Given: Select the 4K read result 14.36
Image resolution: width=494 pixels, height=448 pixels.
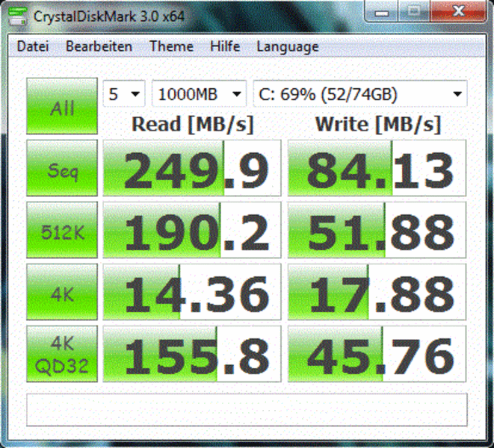Looking at the screenshot, I should (192, 292).
